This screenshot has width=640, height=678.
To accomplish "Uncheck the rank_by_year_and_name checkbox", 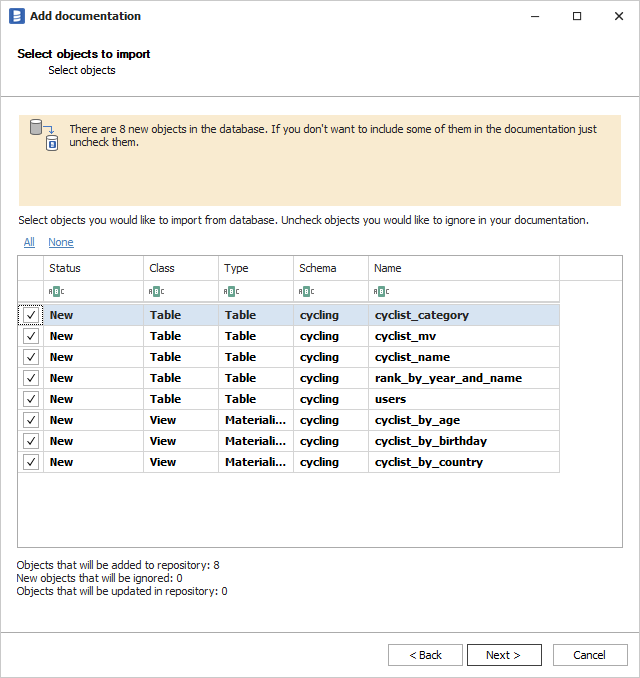I will point(31,378).
